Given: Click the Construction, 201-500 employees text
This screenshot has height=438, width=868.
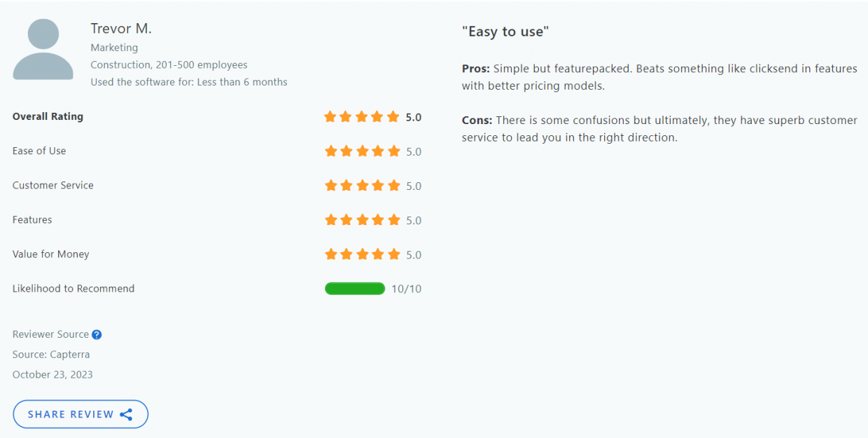Looking at the screenshot, I should pyautogui.click(x=169, y=64).
